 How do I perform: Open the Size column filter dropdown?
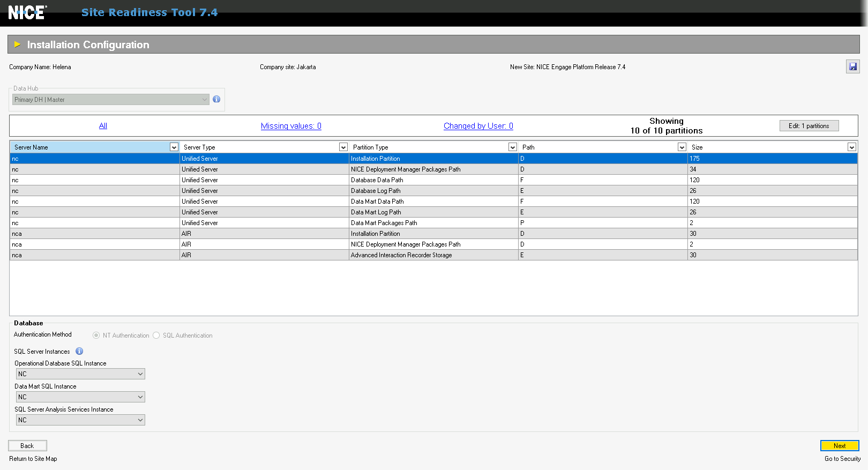pyautogui.click(x=851, y=147)
